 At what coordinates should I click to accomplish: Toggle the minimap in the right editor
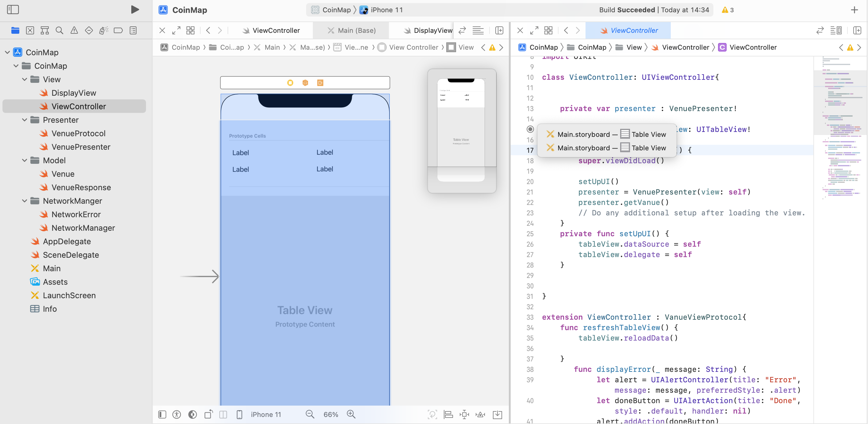836,30
